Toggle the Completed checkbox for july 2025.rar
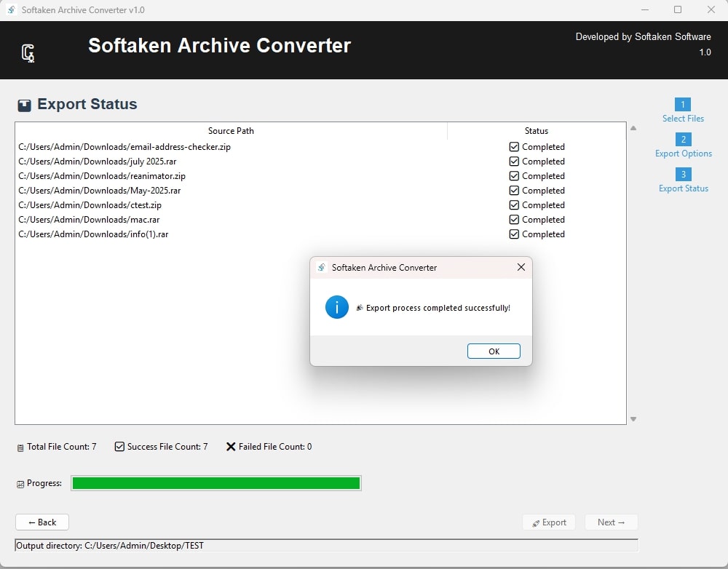Image resolution: width=728 pixels, height=569 pixels. tap(514, 161)
